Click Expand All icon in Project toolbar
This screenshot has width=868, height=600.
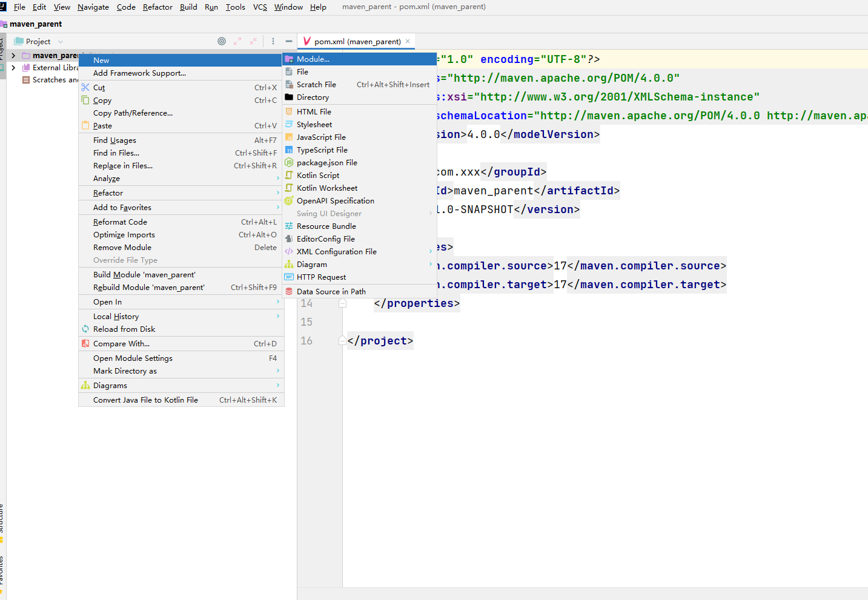pos(237,41)
